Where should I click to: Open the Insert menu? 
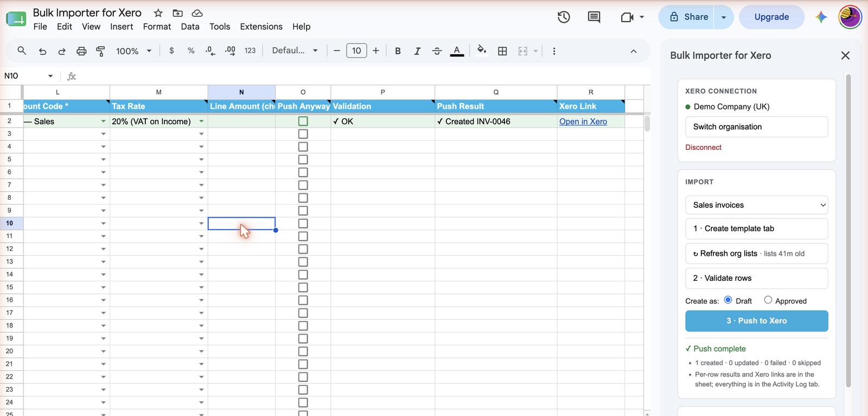tap(122, 27)
